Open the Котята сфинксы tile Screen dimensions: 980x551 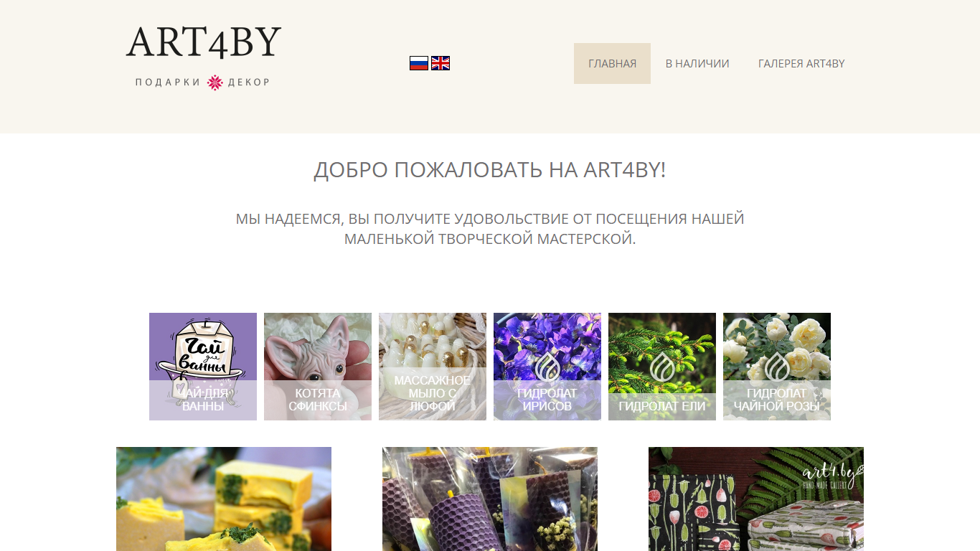[x=318, y=367]
